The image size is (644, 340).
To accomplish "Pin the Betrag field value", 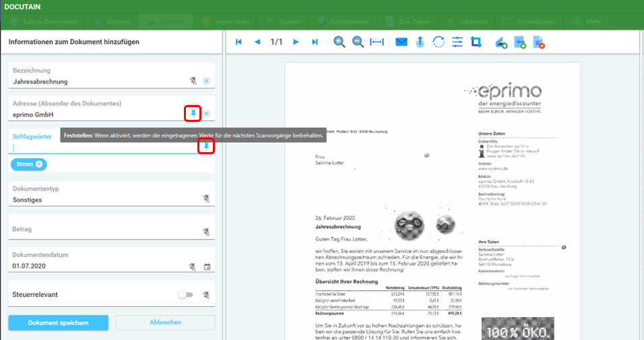I will (206, 232).
